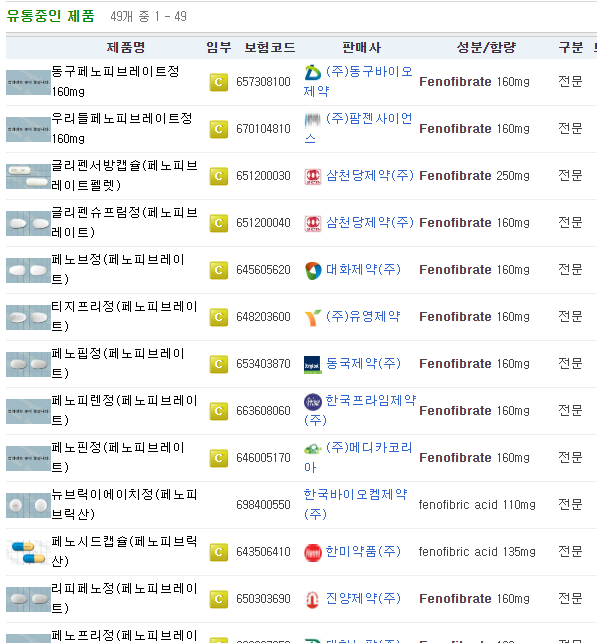This screenshot has width=597, height=643.
Task: Select product name 글리펜서방캡슐(페노피브레이트펠렛)
Action: 125,176
